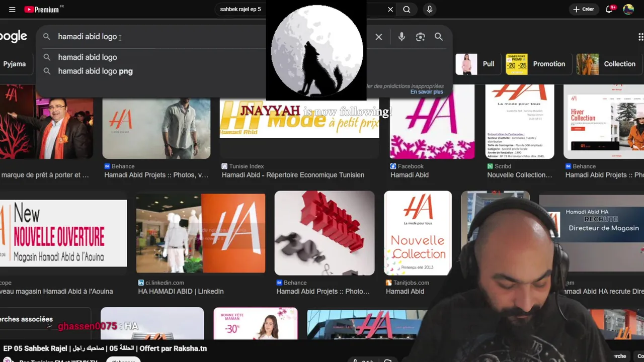The height and width of the screenshot is (362, 644).
Task: Click Facebook source label above 'Hamadi Abid'
Action: (x=411, y=166)
